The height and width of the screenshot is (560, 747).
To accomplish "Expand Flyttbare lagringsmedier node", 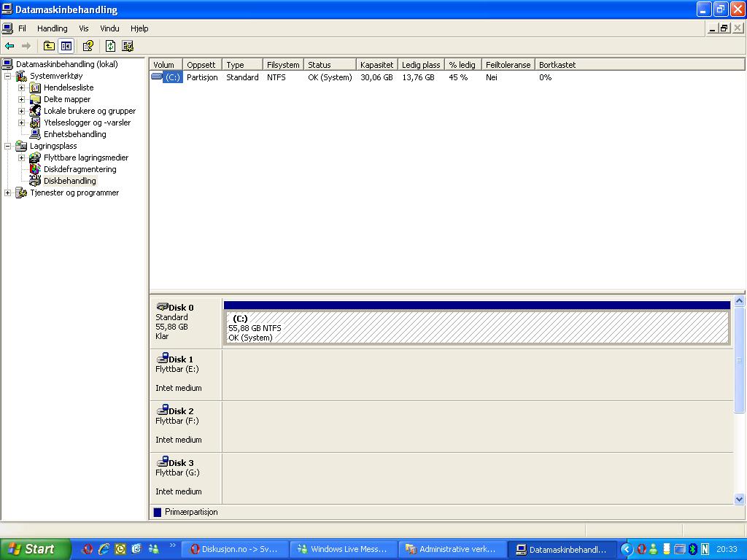I will (x=21, y=157).
